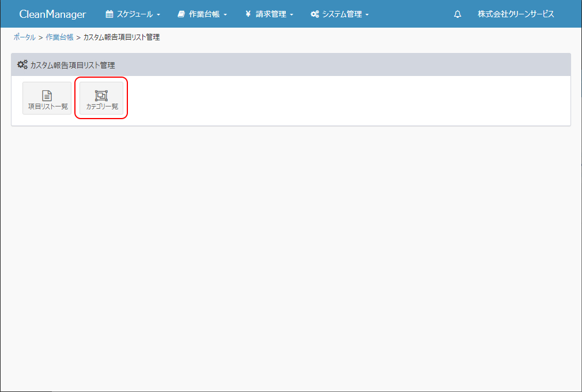This screenshot has width=582, height=392.
Task: Open the 請求管理 menu
Action: (269, 14)
